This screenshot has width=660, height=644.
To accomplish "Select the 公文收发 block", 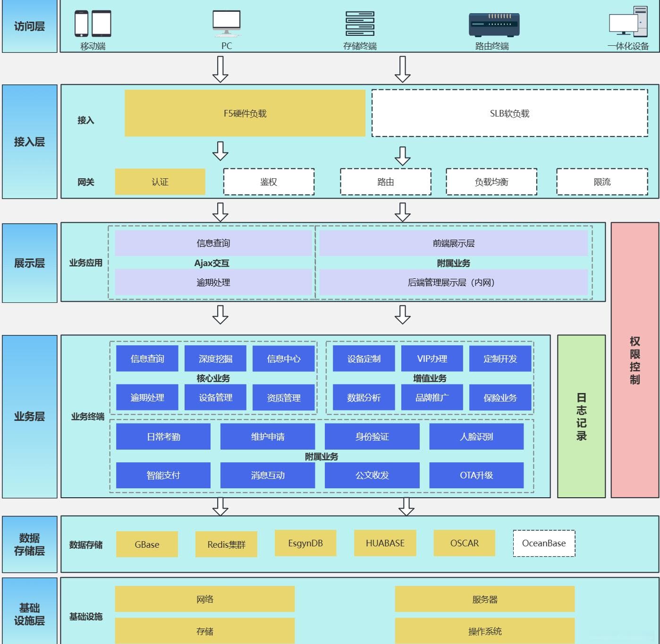I will point(372,475).
